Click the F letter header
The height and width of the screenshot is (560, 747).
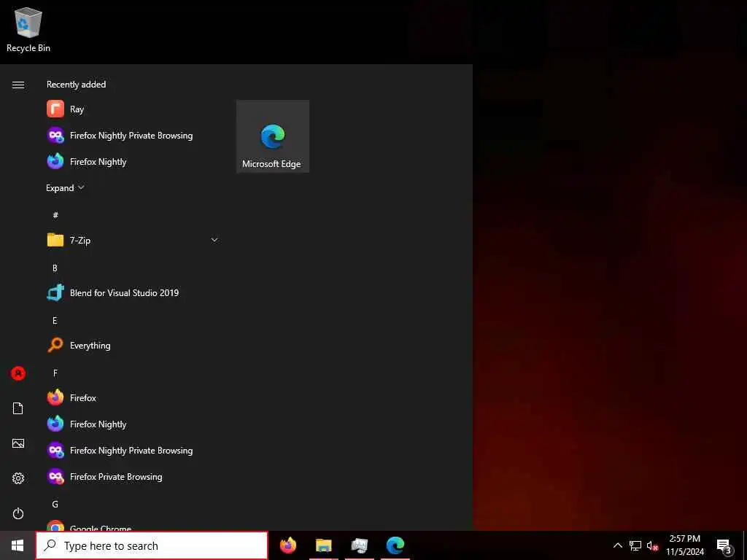click(55, 373)
